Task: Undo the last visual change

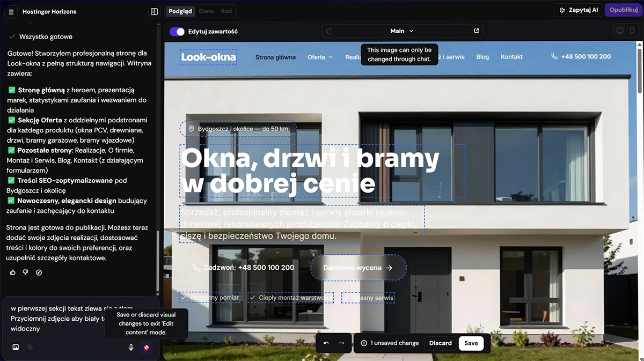Action: tap(326, 343)
